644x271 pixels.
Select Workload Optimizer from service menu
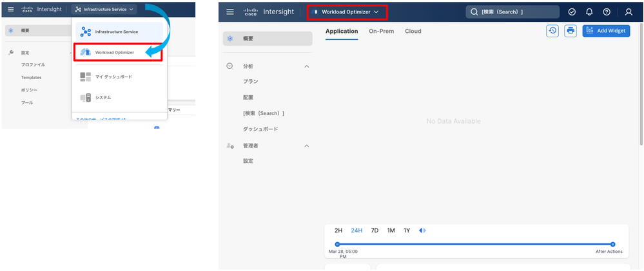pos(118,53)
